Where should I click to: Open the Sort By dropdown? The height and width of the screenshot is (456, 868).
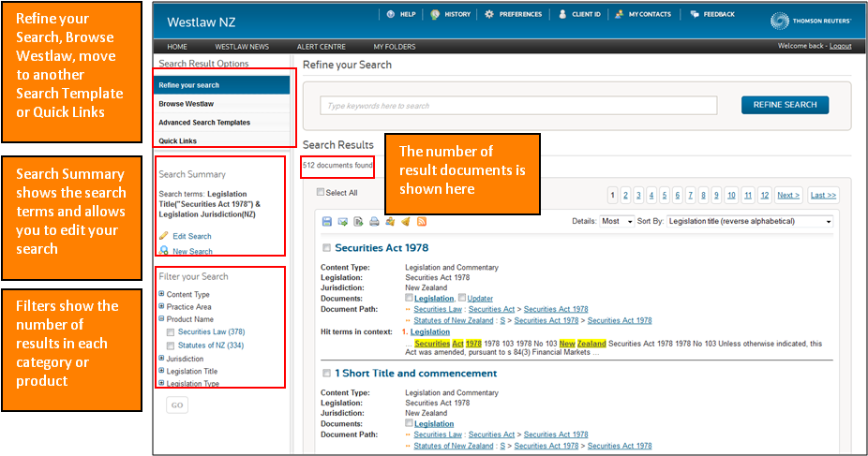pyautogui.click(x=750, y=221)
